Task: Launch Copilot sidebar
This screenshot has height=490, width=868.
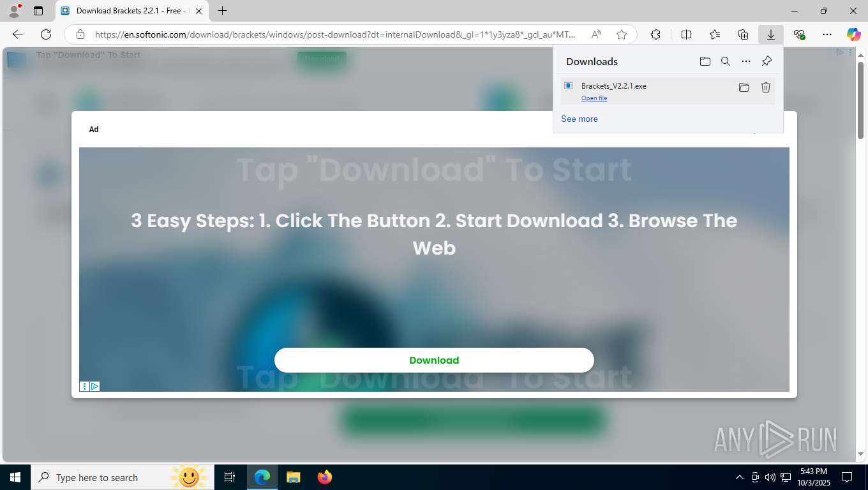Action: click(x=853, y=34)
